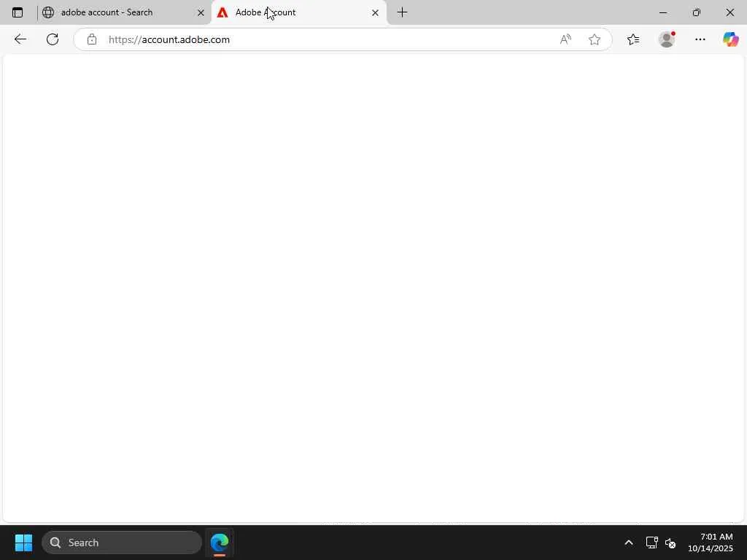Close the Edge browser window
The width and height of the screenshot is (747, 560).
(x=729, y=12)
